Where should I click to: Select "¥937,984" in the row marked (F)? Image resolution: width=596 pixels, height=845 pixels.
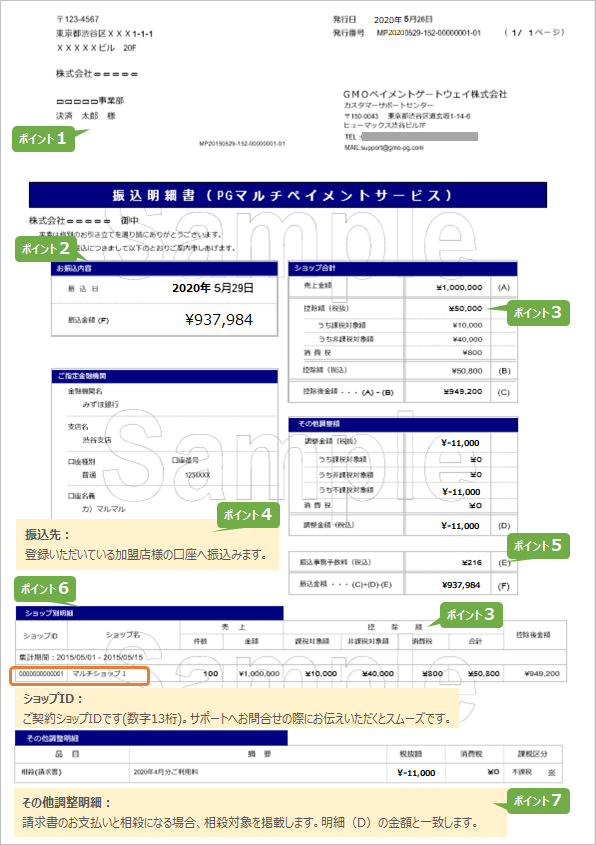point(461,585)
